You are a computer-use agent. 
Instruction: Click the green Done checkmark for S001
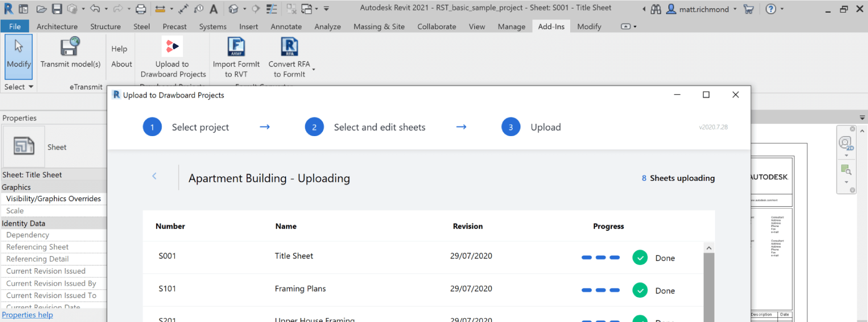tap(640, 257)
